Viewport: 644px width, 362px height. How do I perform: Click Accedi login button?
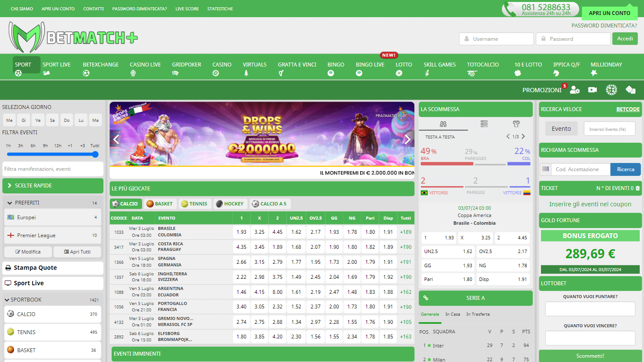pos(625,39)
